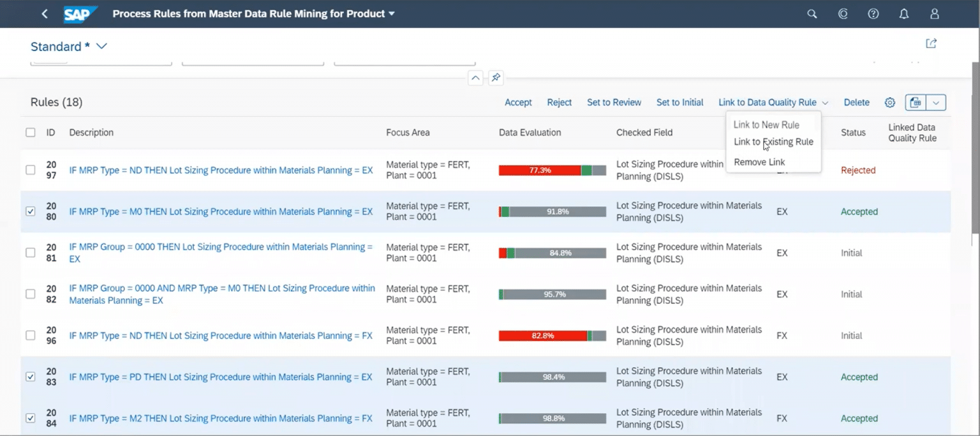Pin the filter bar
This screenshot has height=436, width=980.
[x=496, y=77]
